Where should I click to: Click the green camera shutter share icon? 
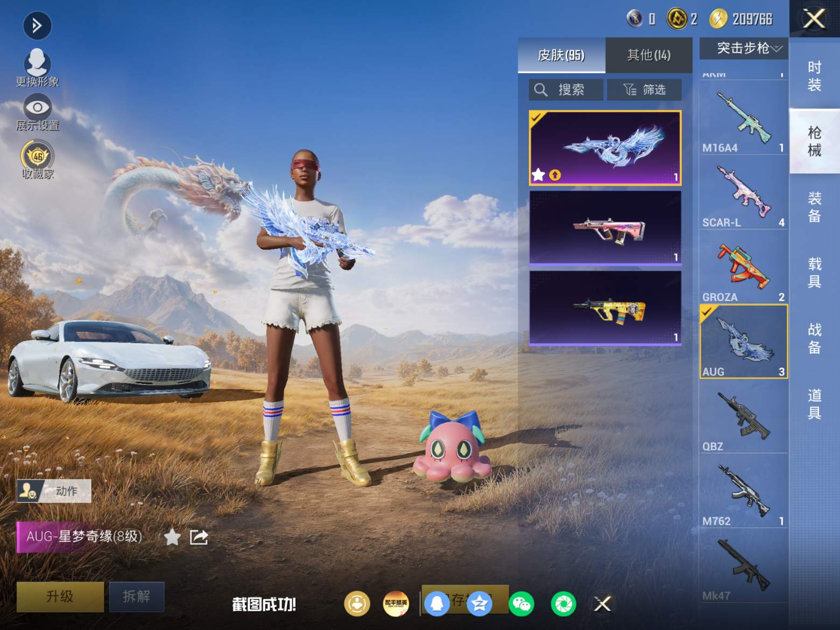[x=563, y=604]
